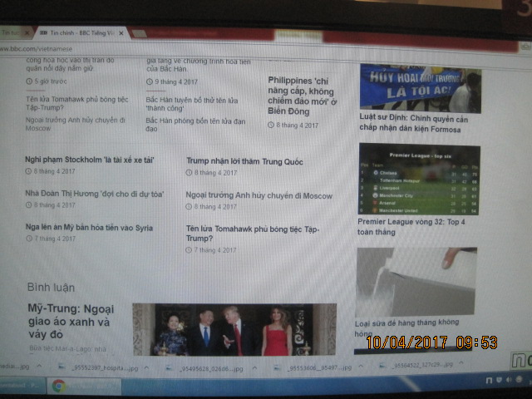
Task: Open Nghi phạm Stockholm 'là tài xế xe tải'
Action: click(x=90, y=160)
